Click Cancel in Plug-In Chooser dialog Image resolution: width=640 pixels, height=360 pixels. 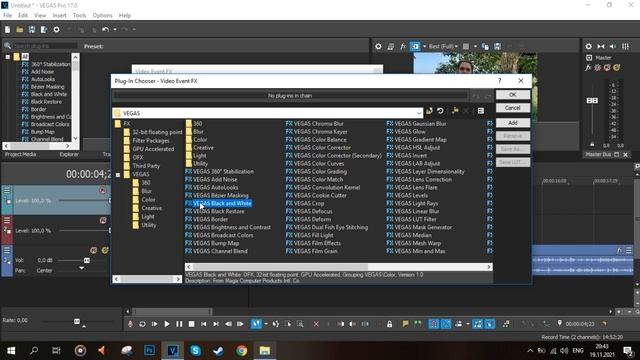513,108
